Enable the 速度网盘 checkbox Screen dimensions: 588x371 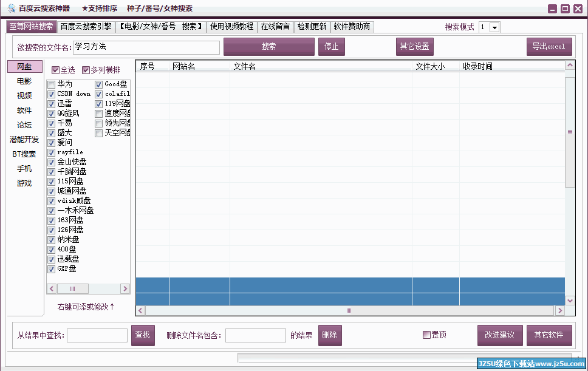click(98, 114)
